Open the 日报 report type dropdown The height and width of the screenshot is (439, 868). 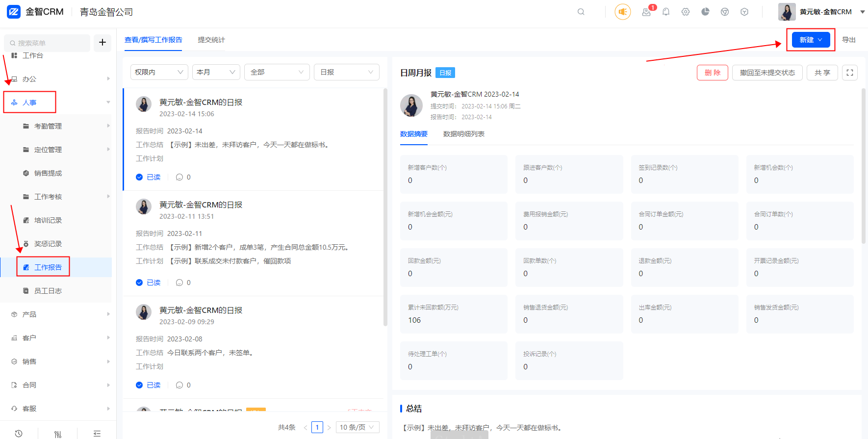[347, 72]
